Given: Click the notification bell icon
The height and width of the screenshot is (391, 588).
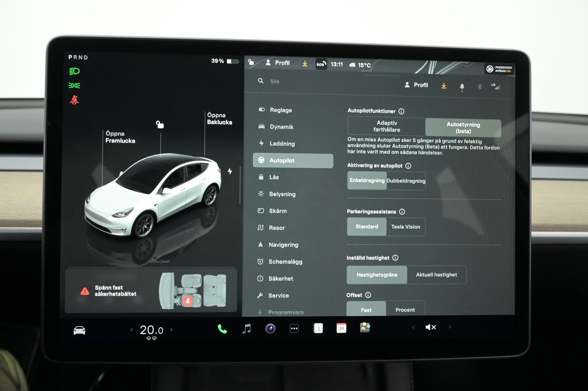Looking at the screenshot, I should pyautogui.click(x=462, y=86).
